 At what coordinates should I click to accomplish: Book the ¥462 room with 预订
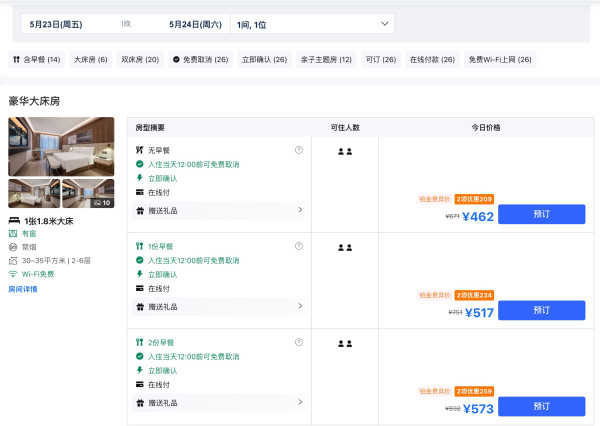pos(541,214)
